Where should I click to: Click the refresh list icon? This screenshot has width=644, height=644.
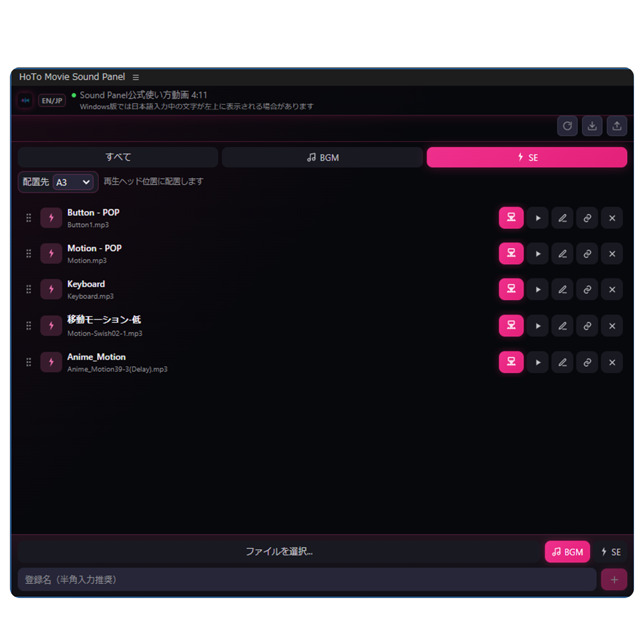pos(567,126)
